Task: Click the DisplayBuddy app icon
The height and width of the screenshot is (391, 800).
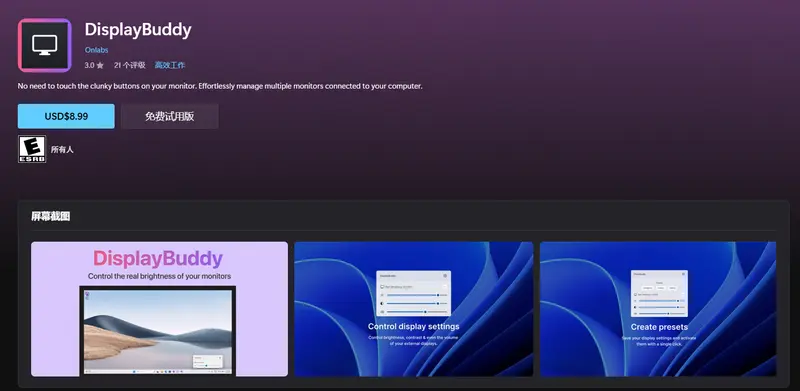Action: pos(44,45)
